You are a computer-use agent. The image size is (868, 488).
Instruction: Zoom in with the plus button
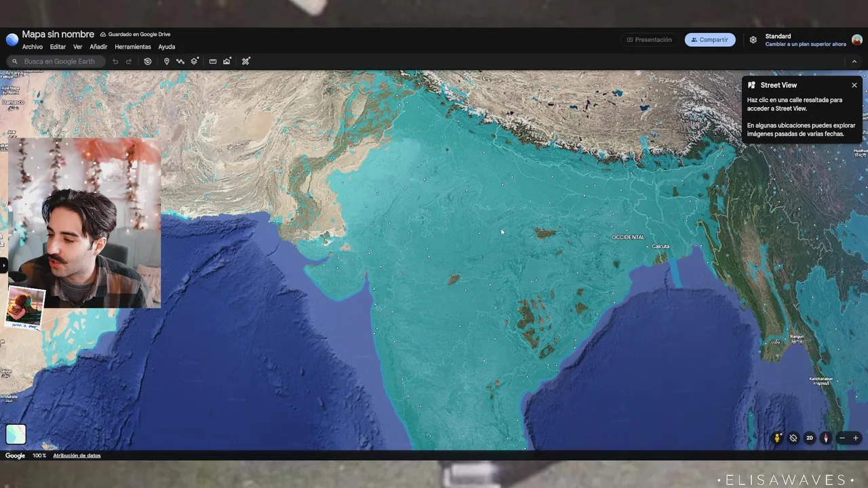(856, 438)
